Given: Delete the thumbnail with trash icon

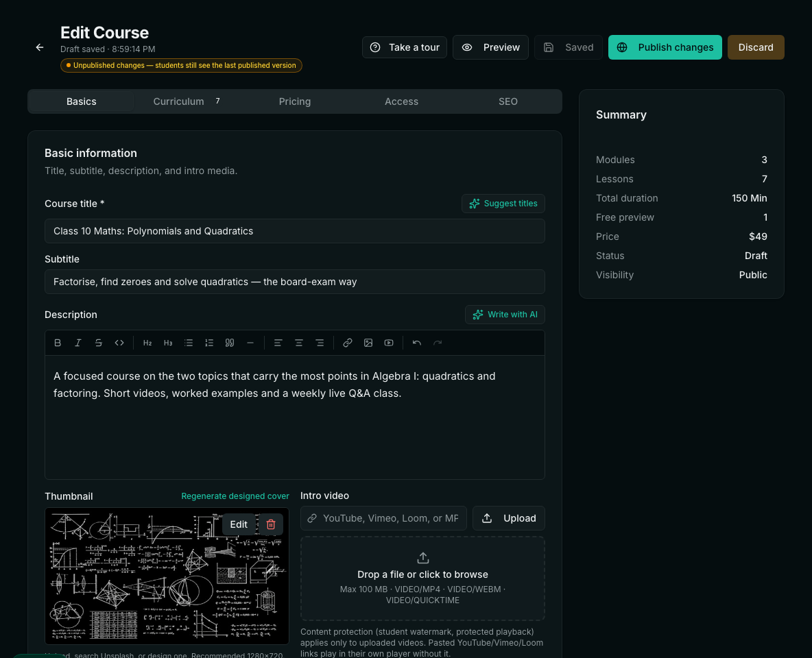Looking at the screenshot, I should click(271, 524).
